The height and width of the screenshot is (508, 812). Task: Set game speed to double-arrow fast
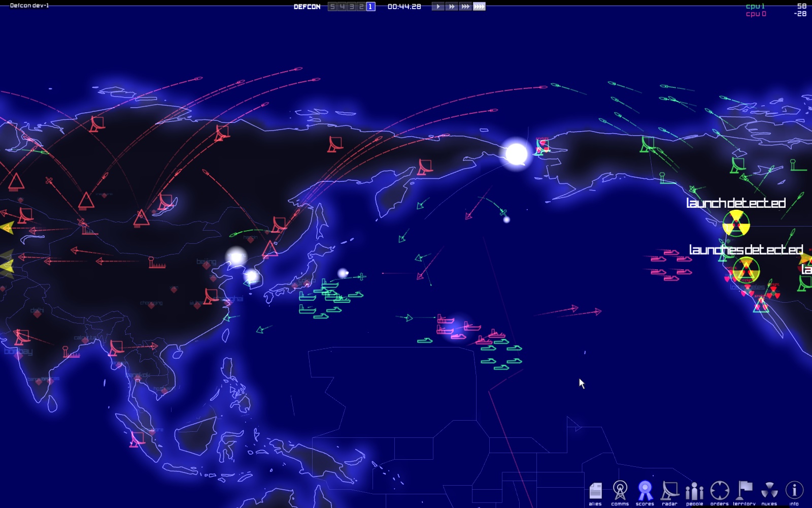[452, 7]
